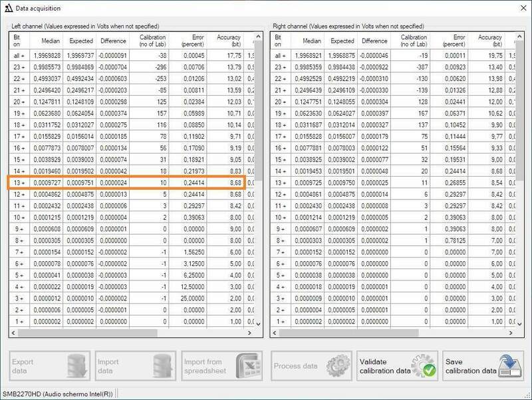Click the application icon in the title bar
532x400 pixels.
tap(9, 7)
